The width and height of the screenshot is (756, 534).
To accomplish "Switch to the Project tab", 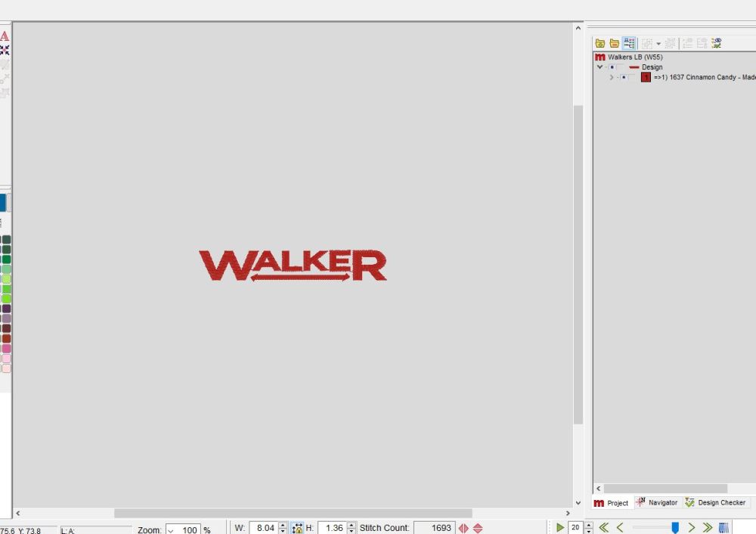I will pos(612,503).
